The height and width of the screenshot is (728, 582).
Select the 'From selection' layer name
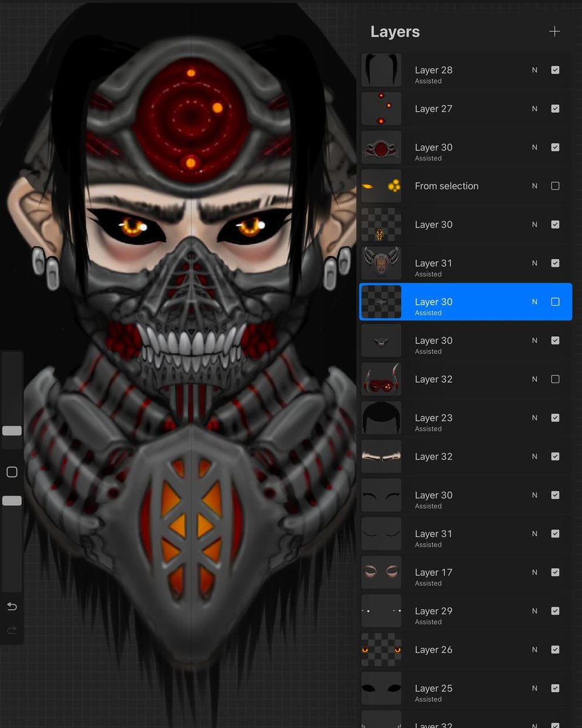tap(446, 186)
